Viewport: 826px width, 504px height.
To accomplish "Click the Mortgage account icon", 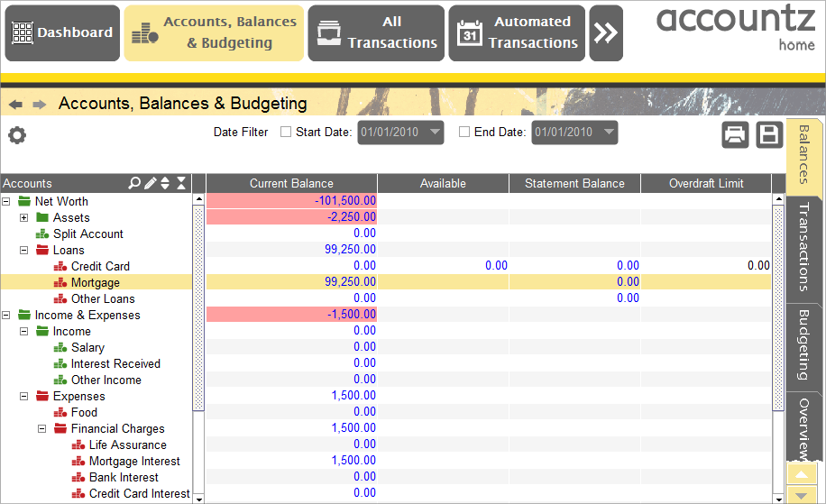I will pyautogui.click(x=60, y=283).
